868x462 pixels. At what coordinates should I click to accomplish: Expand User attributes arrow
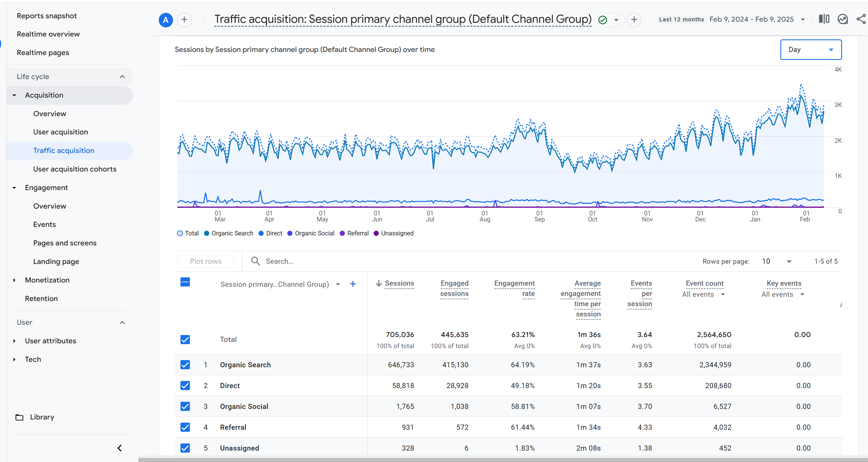tap(14, 341)
